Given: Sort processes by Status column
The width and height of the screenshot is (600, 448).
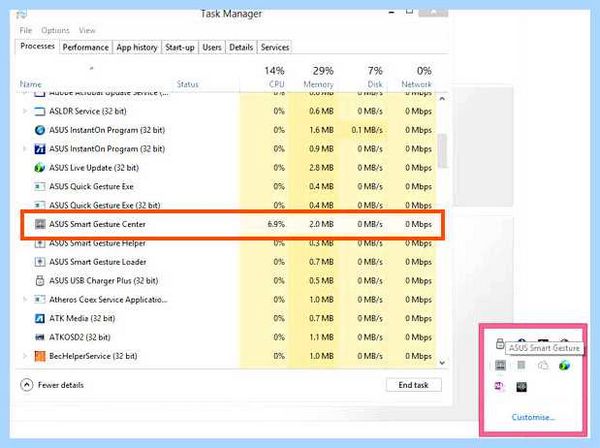Looking at the screenshot, I should (x=188, y=84).
